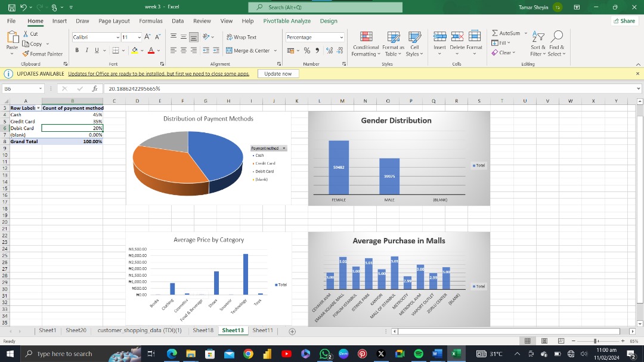Toggle Merge & Center
The width and height of the screenshot is (644, 362).
248,51
